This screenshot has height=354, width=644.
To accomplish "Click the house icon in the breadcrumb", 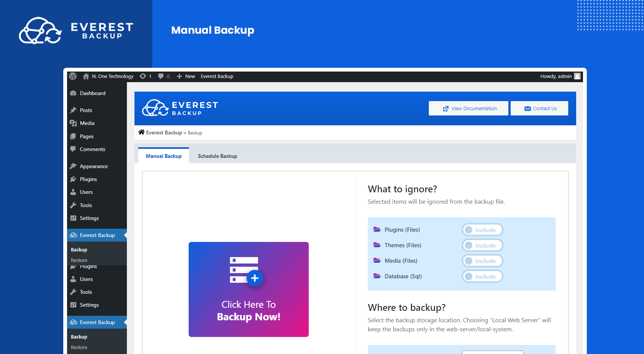I will (141, 132).
